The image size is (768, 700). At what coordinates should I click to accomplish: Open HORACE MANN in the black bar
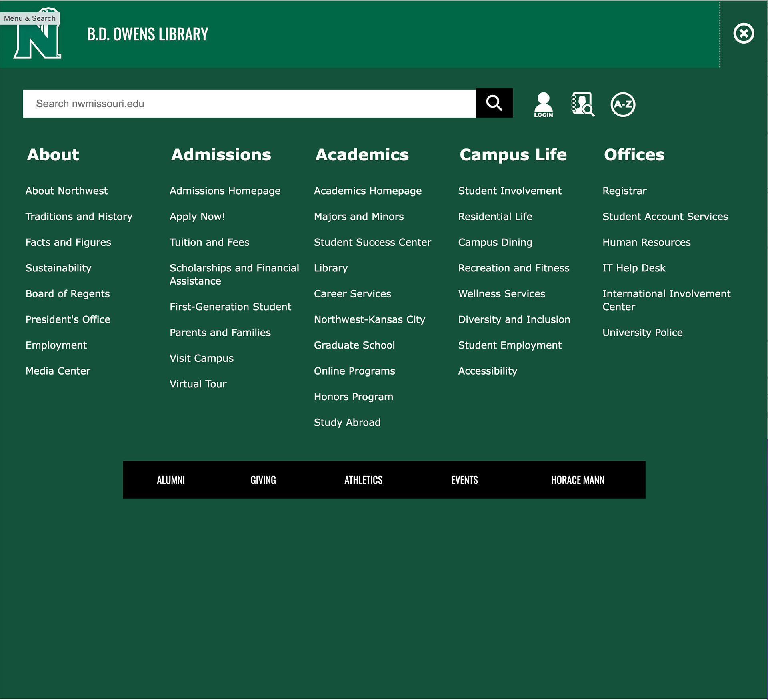tap(578, 480)
